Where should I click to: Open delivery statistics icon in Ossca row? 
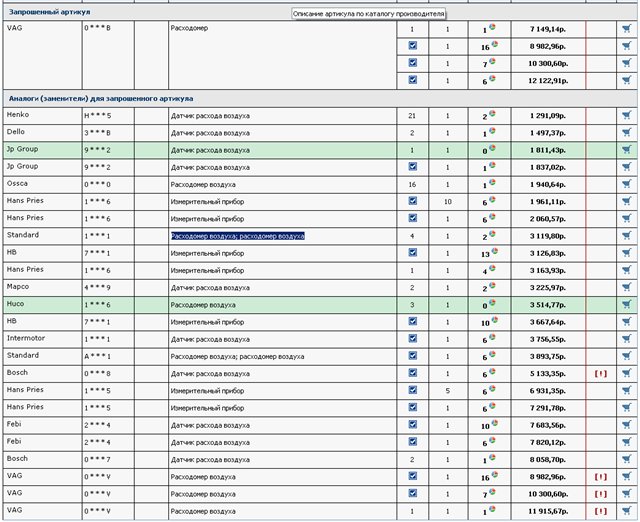(492, 182)
